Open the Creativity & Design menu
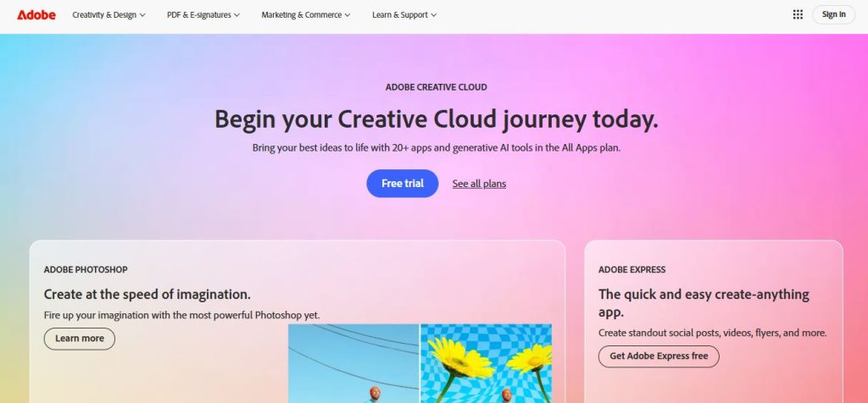868x403 pixels. (109, 15)
